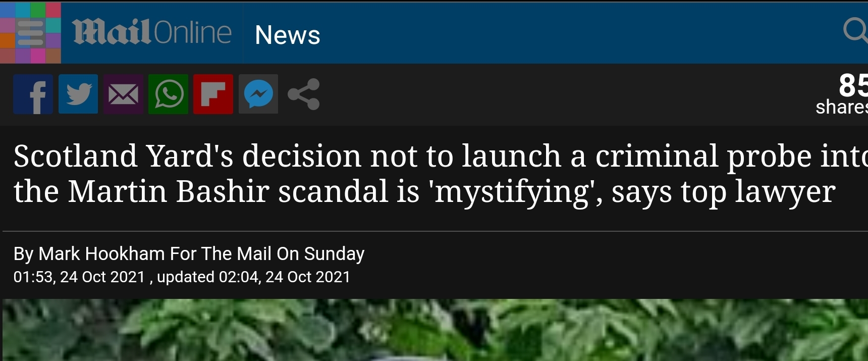Screen dimensions: 868x361
Task: Share the article via WhatsApp
Action: [168, 94]
